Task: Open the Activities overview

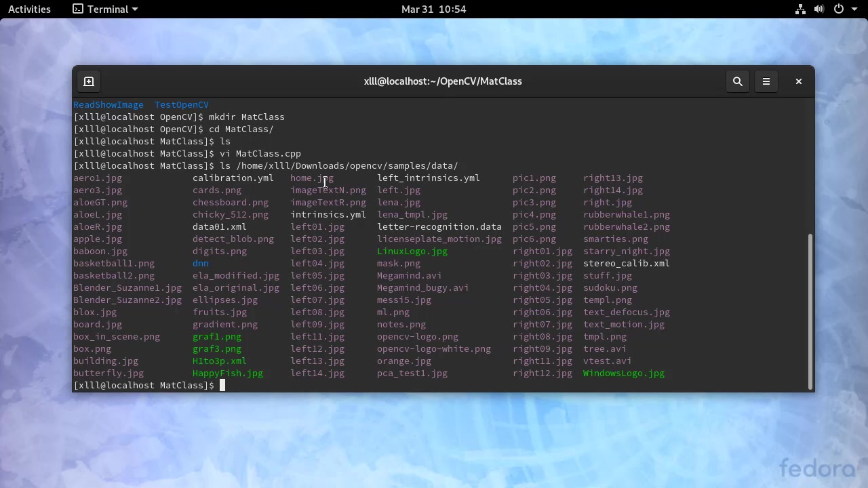Action: [x=29, y=9]
